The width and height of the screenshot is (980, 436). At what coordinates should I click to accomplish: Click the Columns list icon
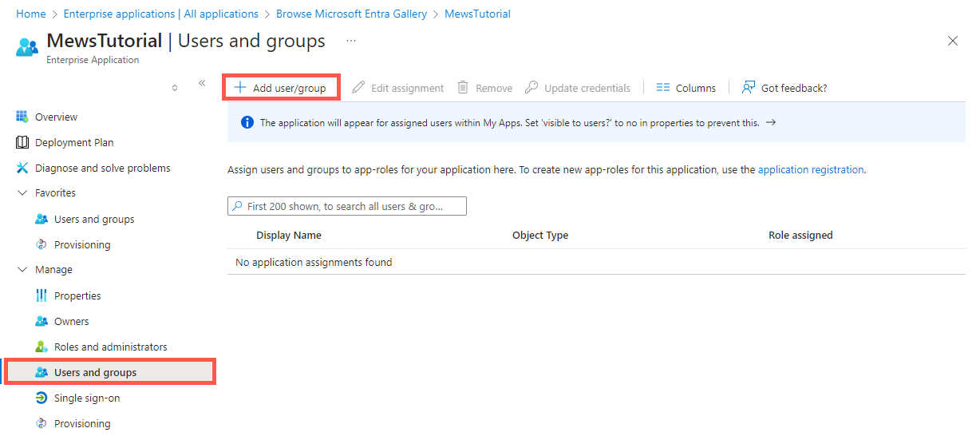click(662, 88)
